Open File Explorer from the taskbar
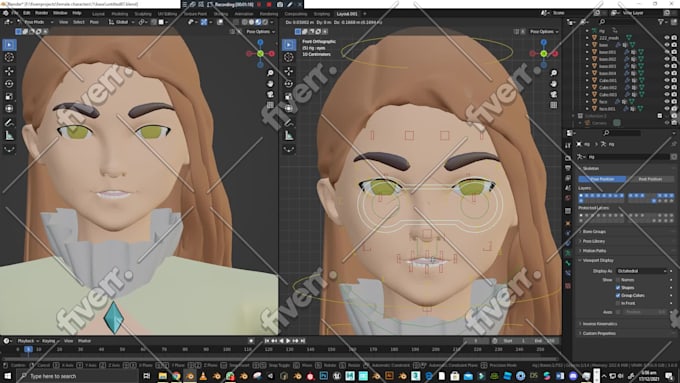 [x=163, y=376]
